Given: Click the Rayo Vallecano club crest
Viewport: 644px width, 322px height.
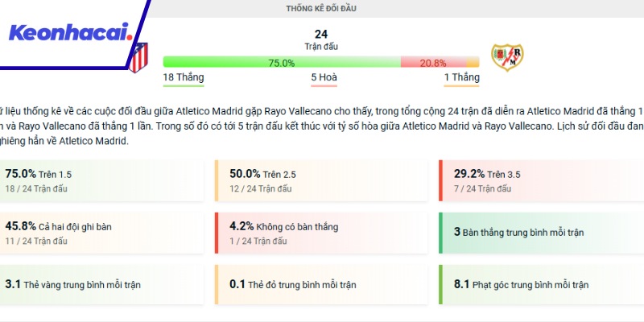Looking at the screenshot, I should [x=508, y=57].
